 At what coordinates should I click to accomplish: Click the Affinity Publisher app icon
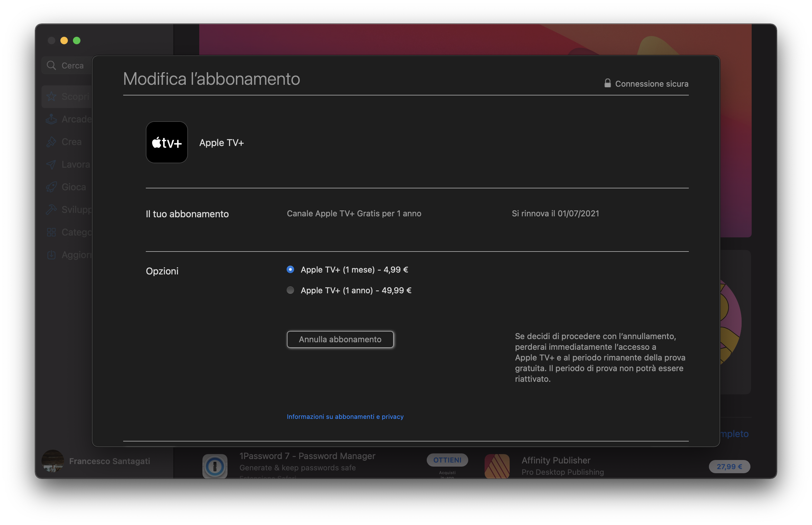[x=497, y=466]
